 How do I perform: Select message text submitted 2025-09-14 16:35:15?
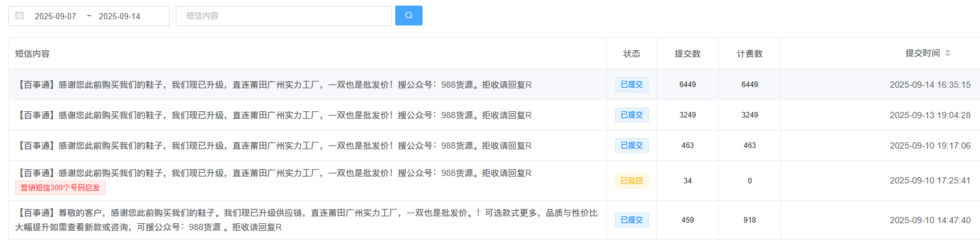[273, 85]
